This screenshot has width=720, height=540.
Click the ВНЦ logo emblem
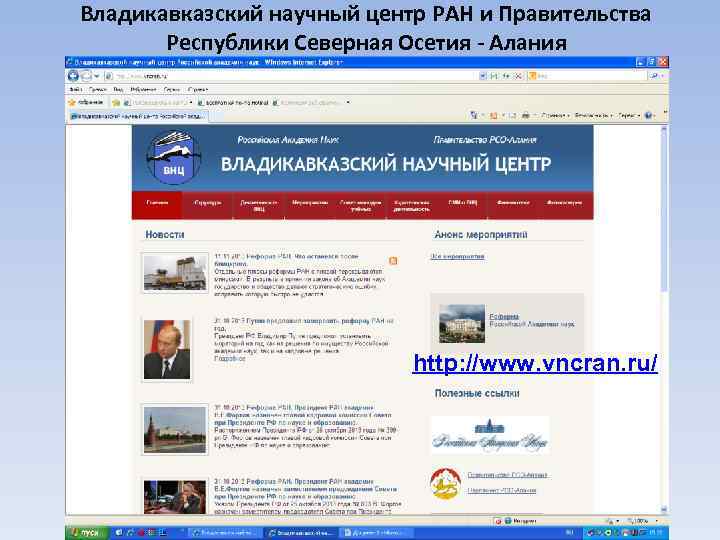click(174, 157)
